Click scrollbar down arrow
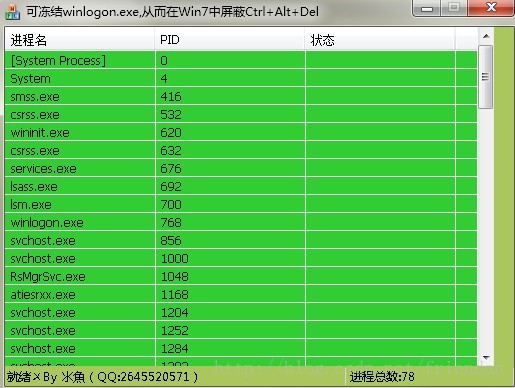This screenshot has height=388, width=515. pyautogui.click(x=486, y=358)
